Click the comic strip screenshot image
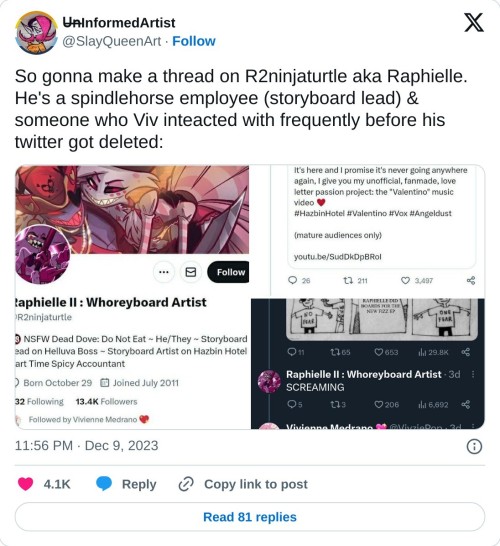The height and width of the screenshot is (546, 500). click(382, 319)
